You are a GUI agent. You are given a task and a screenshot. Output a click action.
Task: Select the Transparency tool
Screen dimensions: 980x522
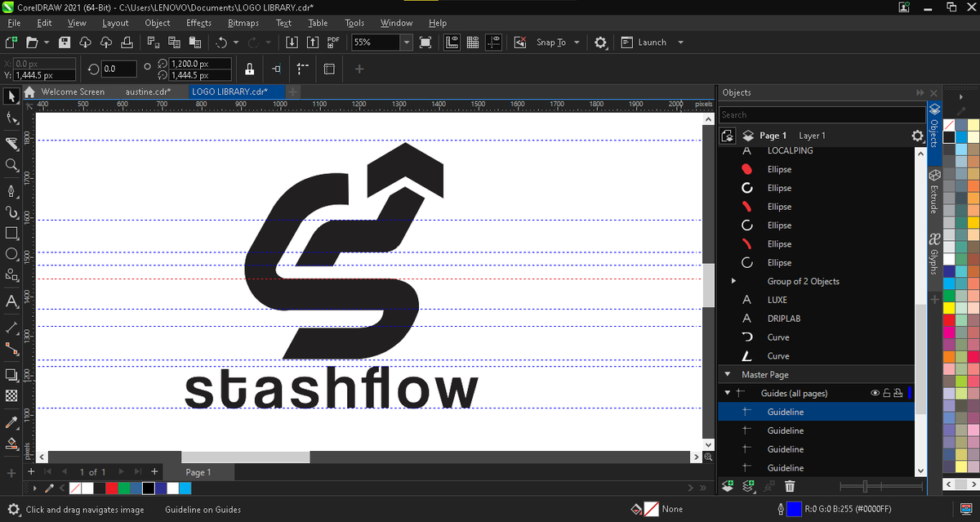(11, 395)
